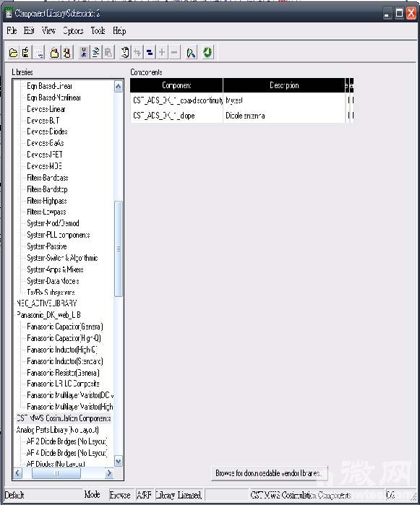Click the open folder toolbar icon
420x505 pixels.
tap(13, 53)
